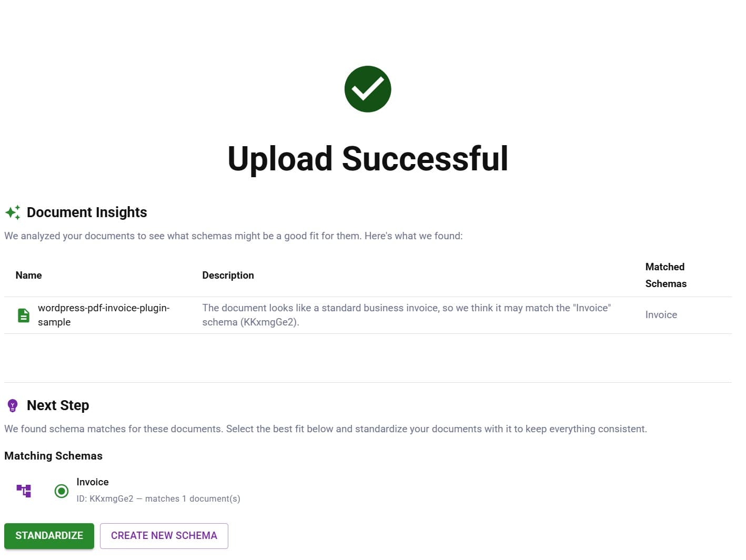
Task: Click the CREATE NEW SCHEMA button
Action: click(164, 535)
